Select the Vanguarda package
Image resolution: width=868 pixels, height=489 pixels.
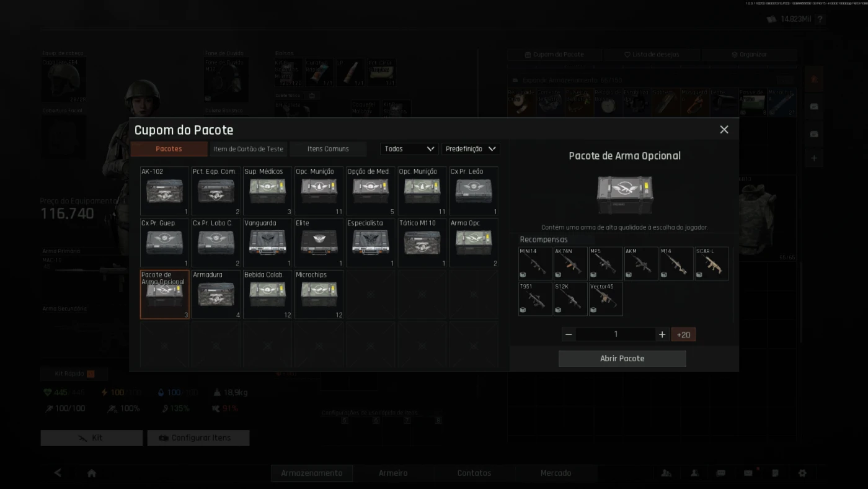[267, 243]
